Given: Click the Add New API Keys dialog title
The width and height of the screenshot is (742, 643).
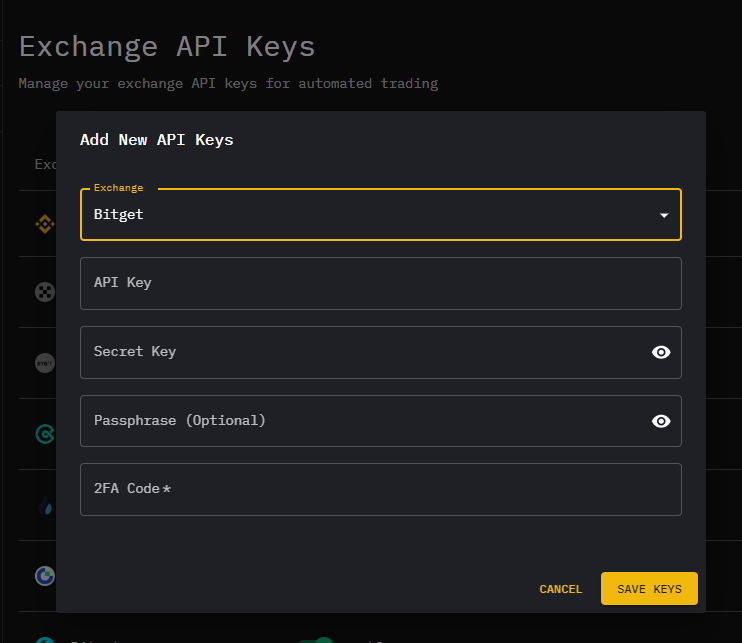Looking at the screenshot, I should [x=156, y=140].
